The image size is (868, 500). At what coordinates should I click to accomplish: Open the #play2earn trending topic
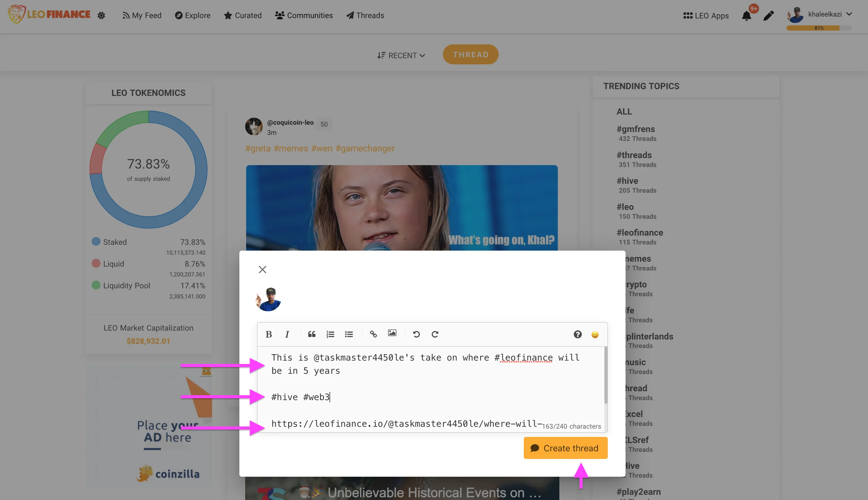pos(638,491)
